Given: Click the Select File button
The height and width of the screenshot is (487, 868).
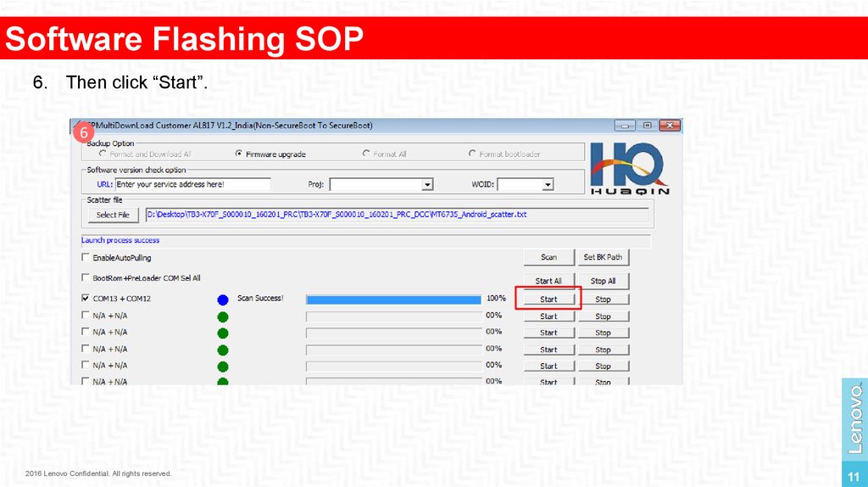Looking at the screenshot, I should coord(113,215).
